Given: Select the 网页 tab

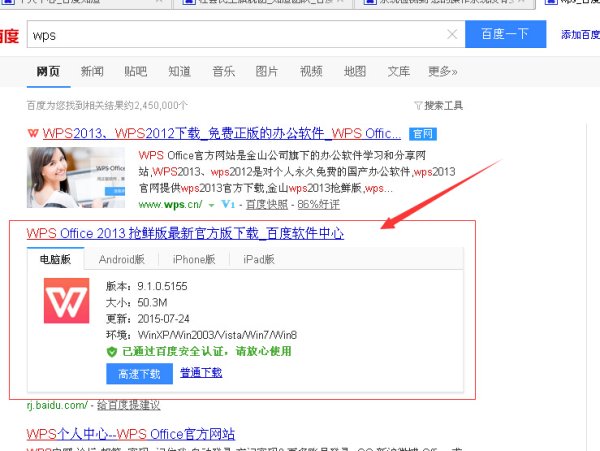Looking at the screenshot, I should click(48, 72).
